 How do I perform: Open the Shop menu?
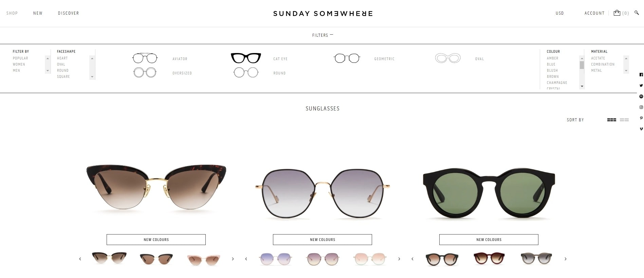click(x=12, y=13)
